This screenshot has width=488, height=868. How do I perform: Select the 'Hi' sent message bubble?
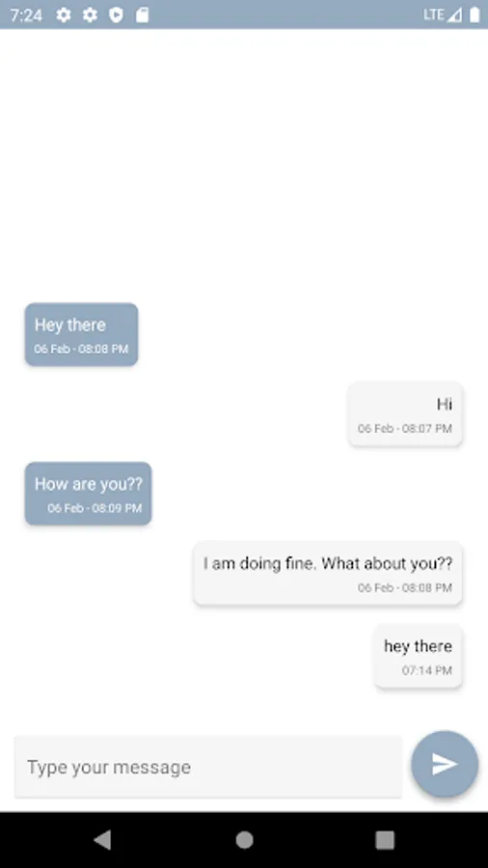[x=406, y=414]
